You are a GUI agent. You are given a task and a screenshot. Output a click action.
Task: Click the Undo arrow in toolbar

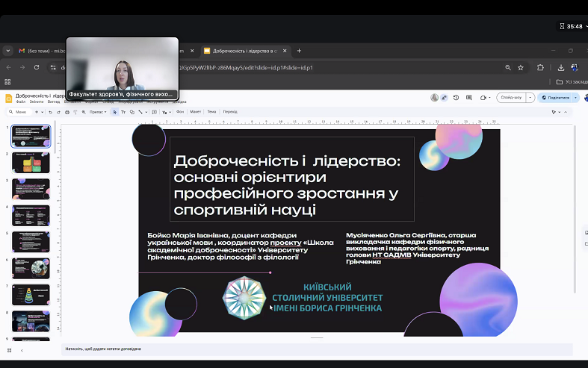tap(50, 112)
